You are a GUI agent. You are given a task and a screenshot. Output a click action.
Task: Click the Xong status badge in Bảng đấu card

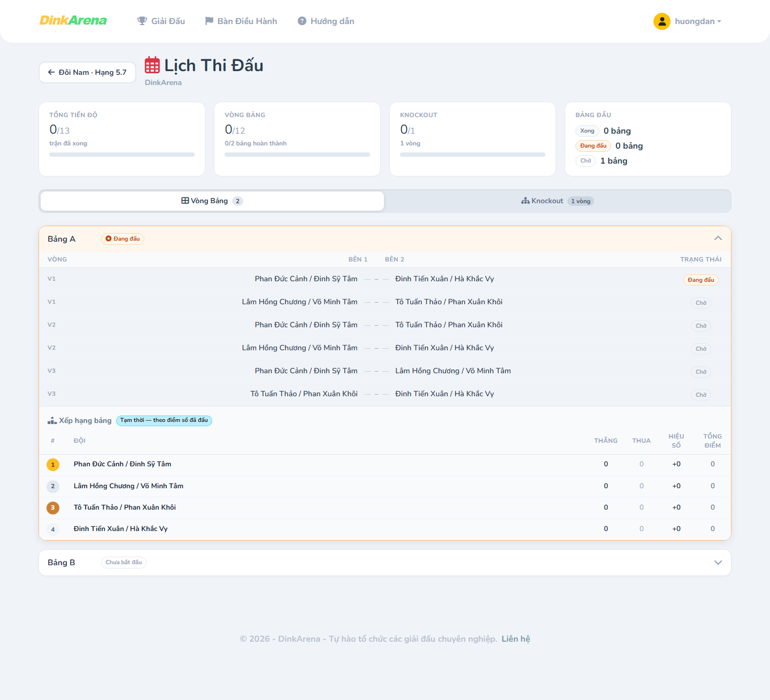coord(587,131)
